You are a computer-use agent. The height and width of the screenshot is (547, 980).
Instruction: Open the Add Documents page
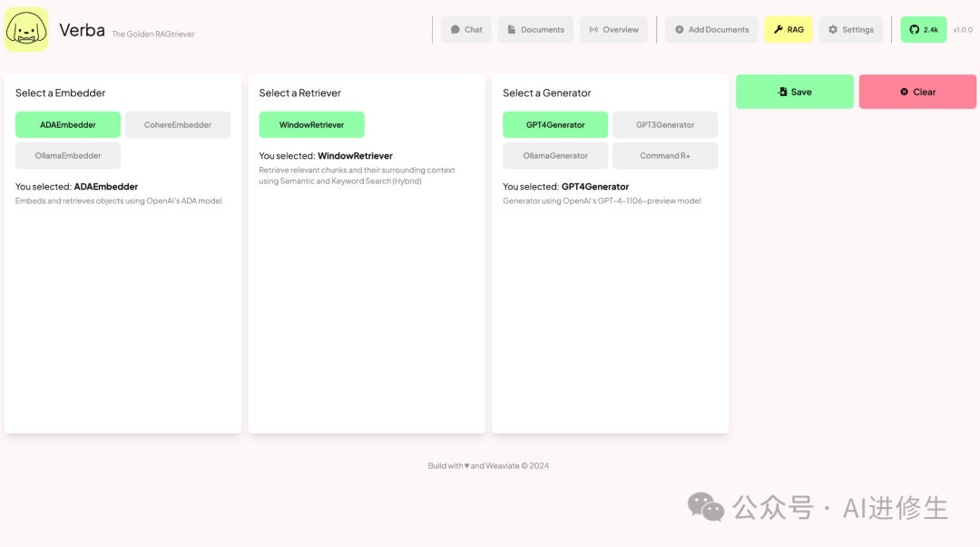pos(712,29)
